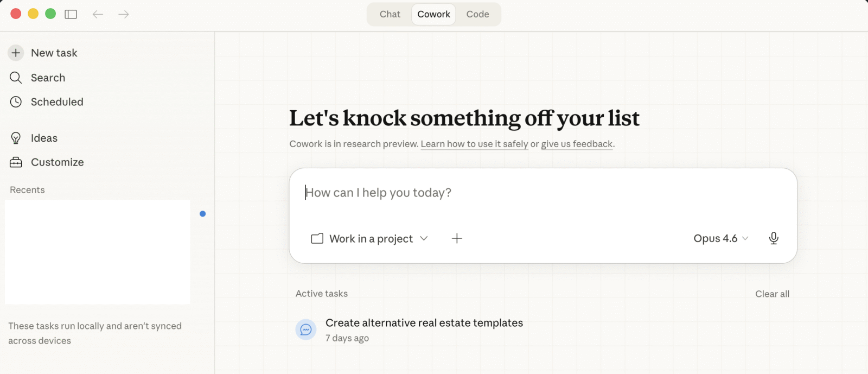868x374 pixels.
Task: Click the forward navigation arrow
Action: [124, 14]
